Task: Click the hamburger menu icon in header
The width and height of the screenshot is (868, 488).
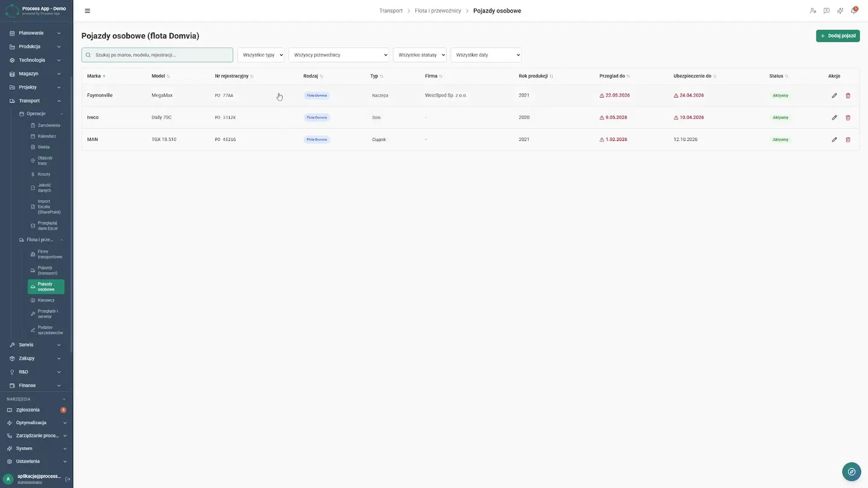Action: tap(87, 11)
